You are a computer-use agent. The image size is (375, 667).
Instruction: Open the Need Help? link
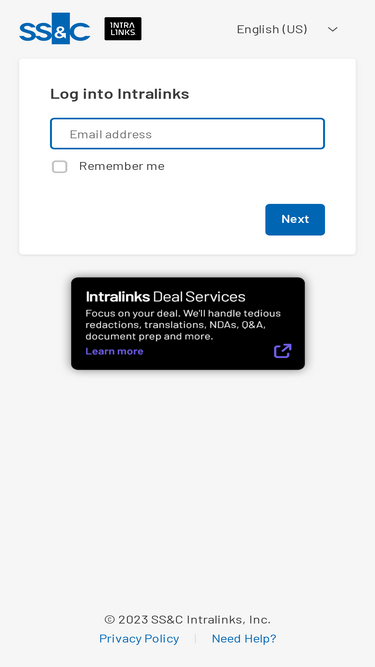tap(244, 638)
